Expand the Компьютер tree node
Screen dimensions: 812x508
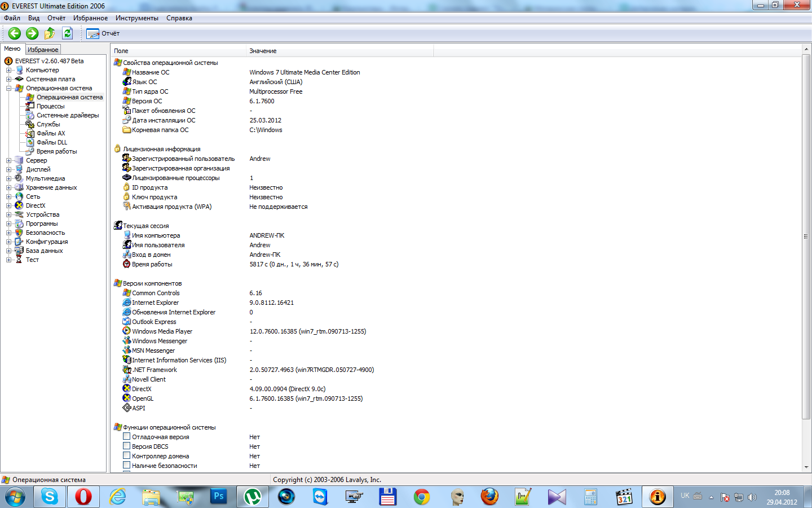9,71
